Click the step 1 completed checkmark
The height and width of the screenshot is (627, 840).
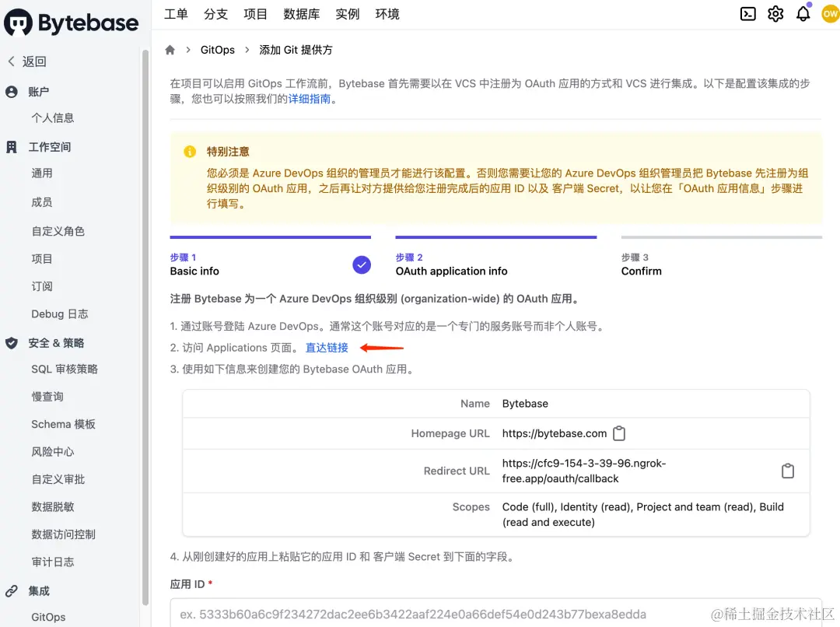tap(362, 264)
